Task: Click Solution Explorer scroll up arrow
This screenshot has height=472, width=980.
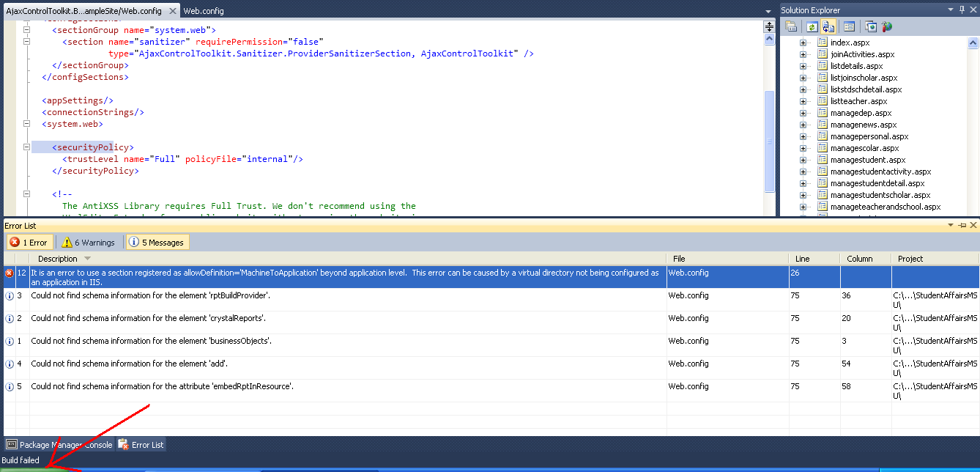Action: coord(973,43)
